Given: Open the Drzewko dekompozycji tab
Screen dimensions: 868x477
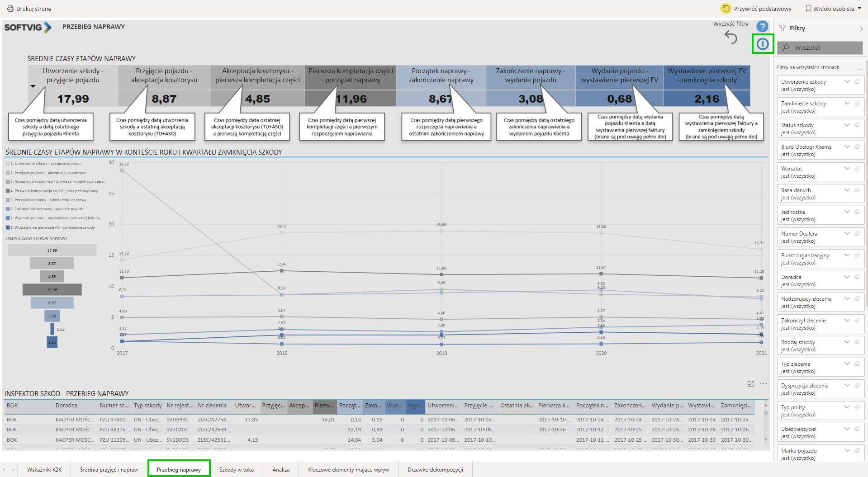Looking at the screenshot, I should [435, 470].
